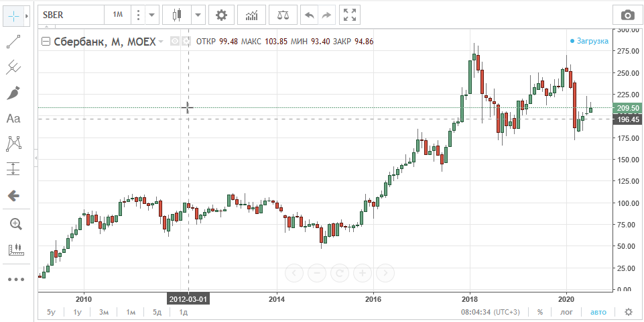Open the indicators menu
Screen dimensions: 644x322
click(251, 15)
